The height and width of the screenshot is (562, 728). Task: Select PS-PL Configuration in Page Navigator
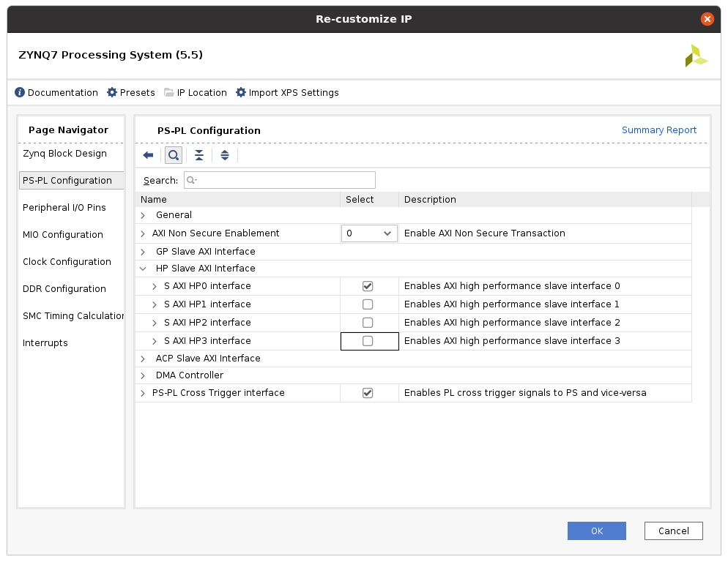pyautogui.click(x=72, y=181)
